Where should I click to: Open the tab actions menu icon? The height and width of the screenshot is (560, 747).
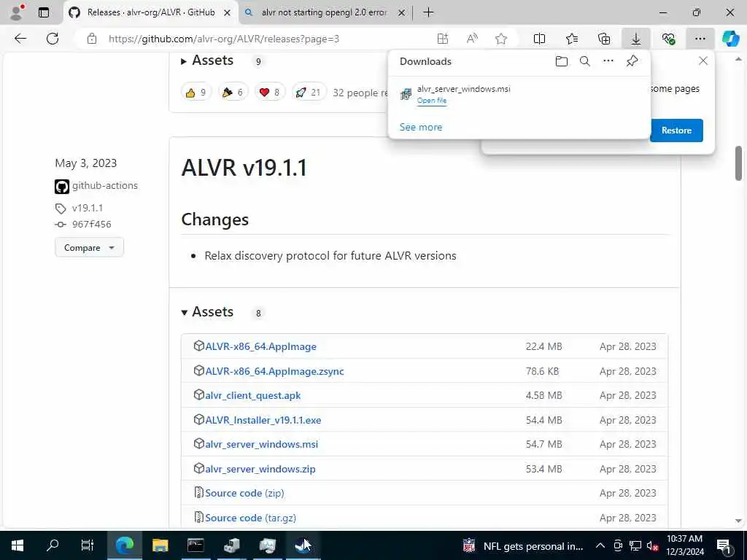pos(44,12)
